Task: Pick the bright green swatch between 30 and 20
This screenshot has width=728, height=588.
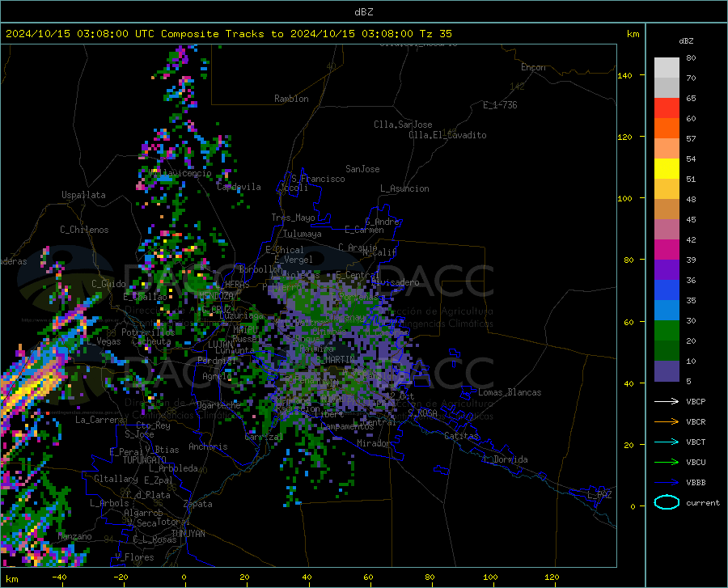Action: tap(667, 331)
